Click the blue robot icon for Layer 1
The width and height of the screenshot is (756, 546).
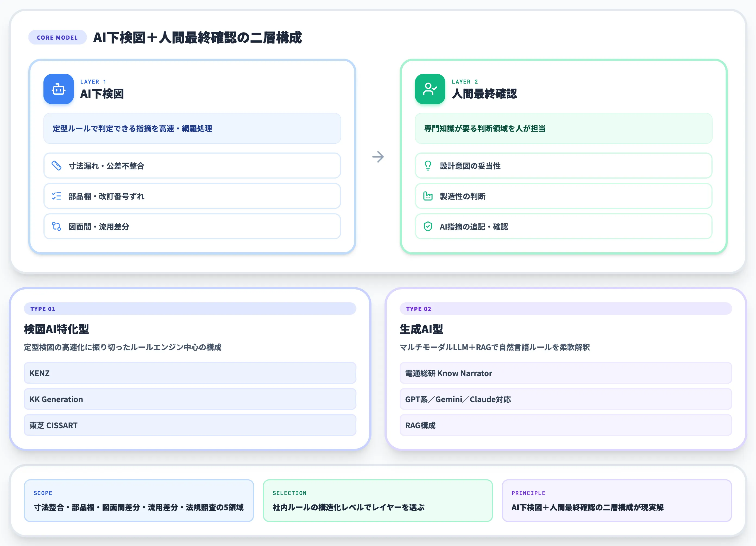(x=58, y=89)
